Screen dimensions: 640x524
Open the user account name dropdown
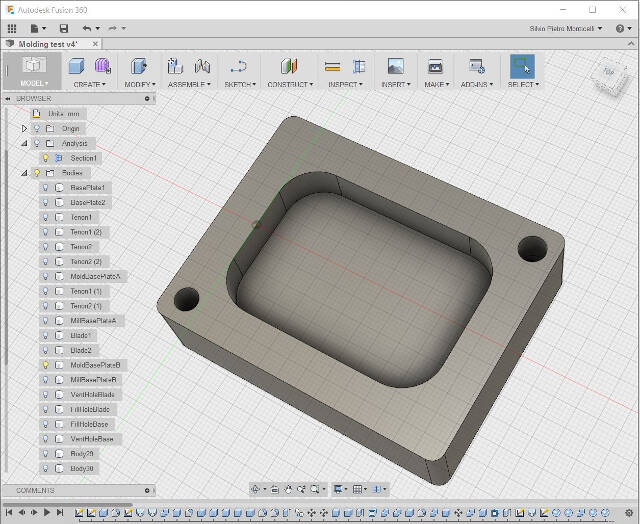pyautogui.click(x=566, y=28)
